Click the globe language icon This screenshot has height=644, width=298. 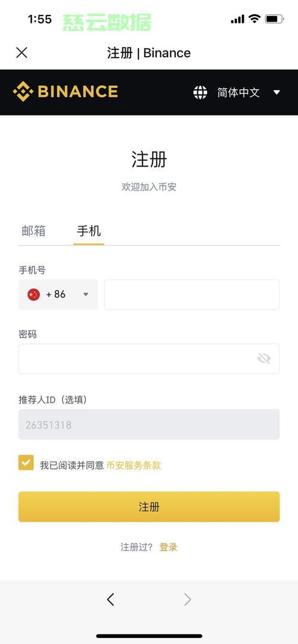point(200,92)
